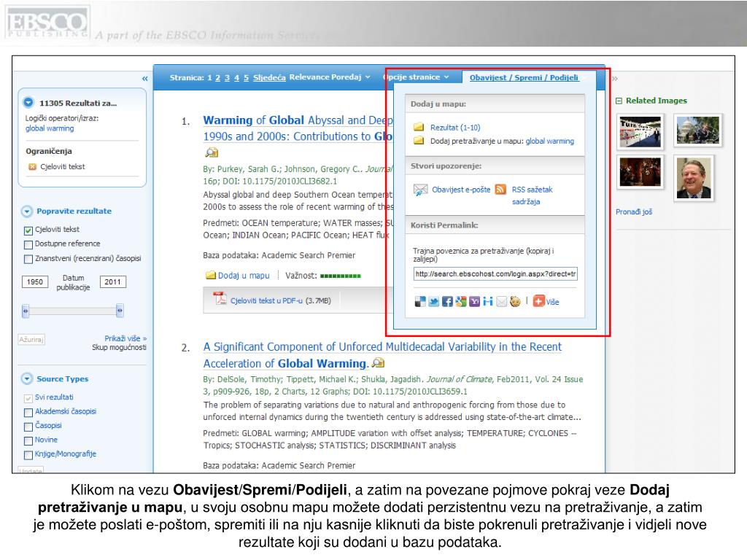Open Cjeloviti tekst u PDF-u link
747x560 pixels.
tap(266, 301)
